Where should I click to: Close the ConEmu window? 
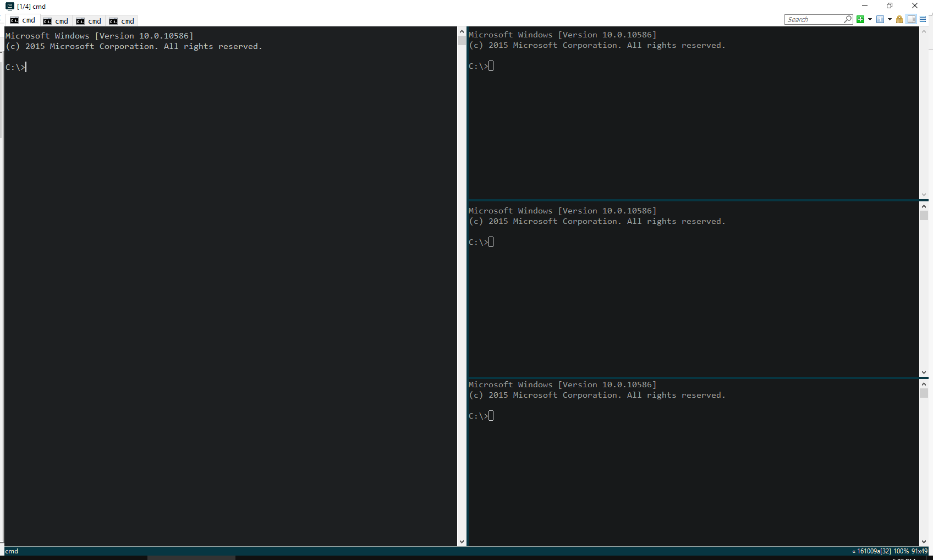coord(915,6)
